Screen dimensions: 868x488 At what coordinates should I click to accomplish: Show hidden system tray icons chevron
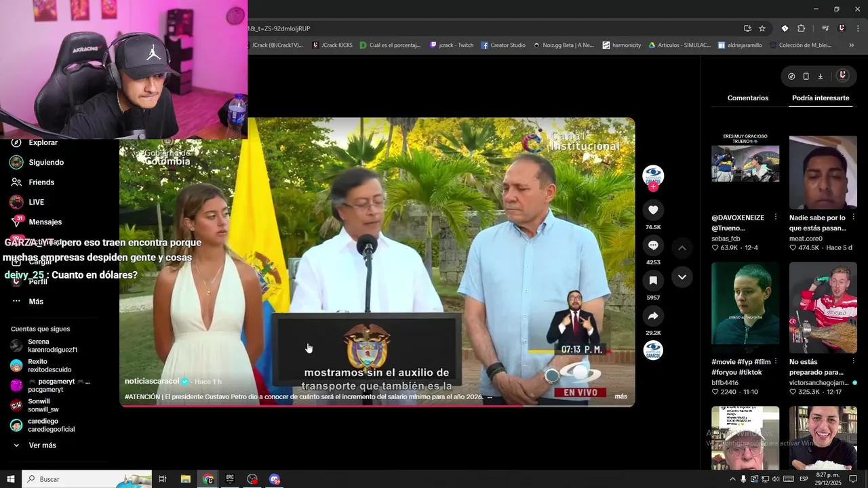tap(732, 479)
